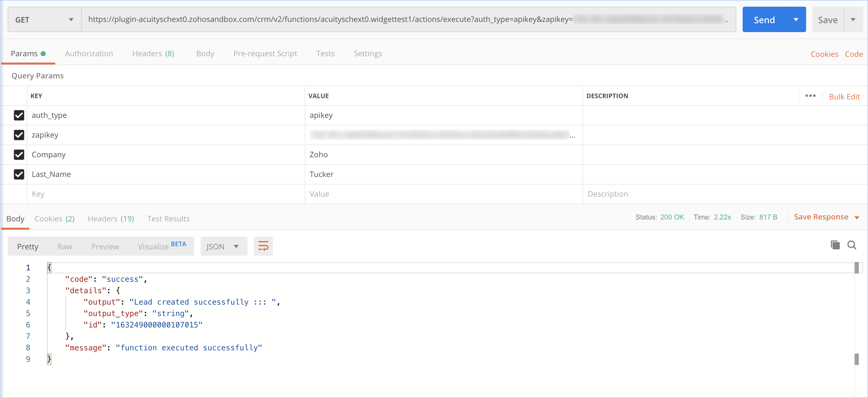Open the Cookies link
868x398 pixels.
click(824, 54)
